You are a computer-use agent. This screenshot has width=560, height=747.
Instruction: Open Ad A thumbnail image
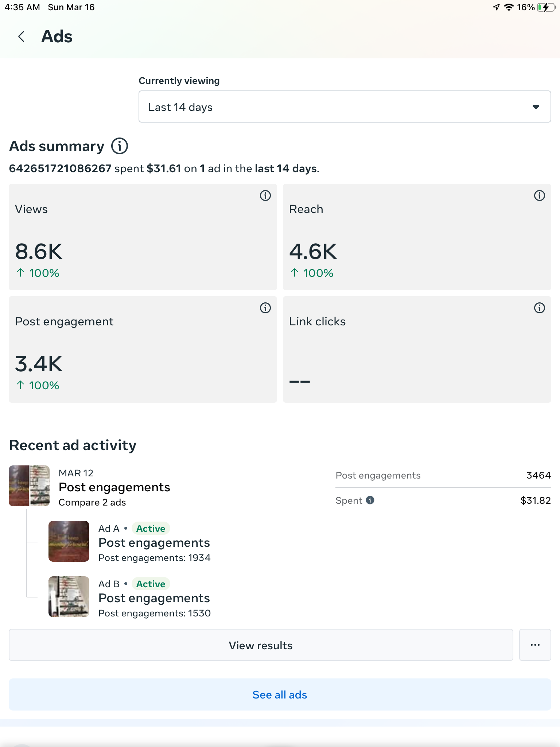[x=69, y=541]
